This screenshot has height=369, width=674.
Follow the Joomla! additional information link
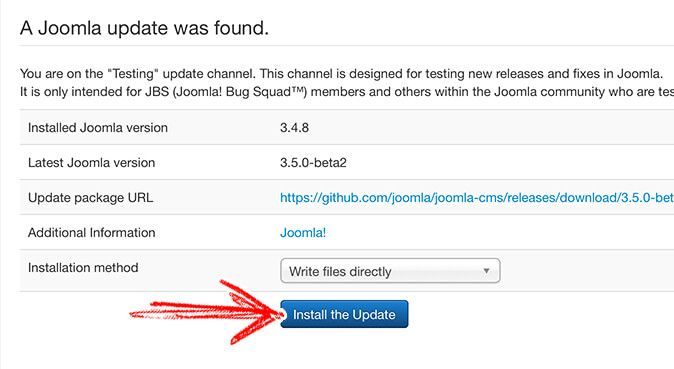click(x=303, y=232)
